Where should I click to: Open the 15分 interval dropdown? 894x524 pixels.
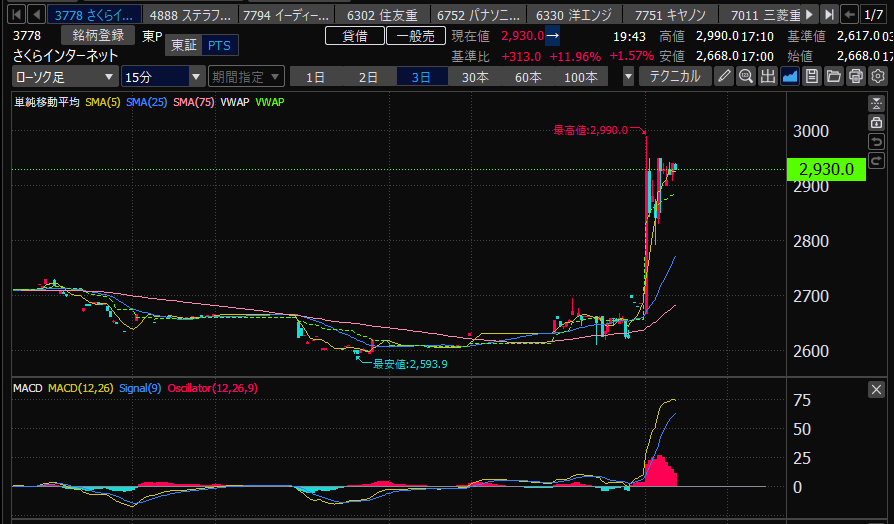point(163,76)
